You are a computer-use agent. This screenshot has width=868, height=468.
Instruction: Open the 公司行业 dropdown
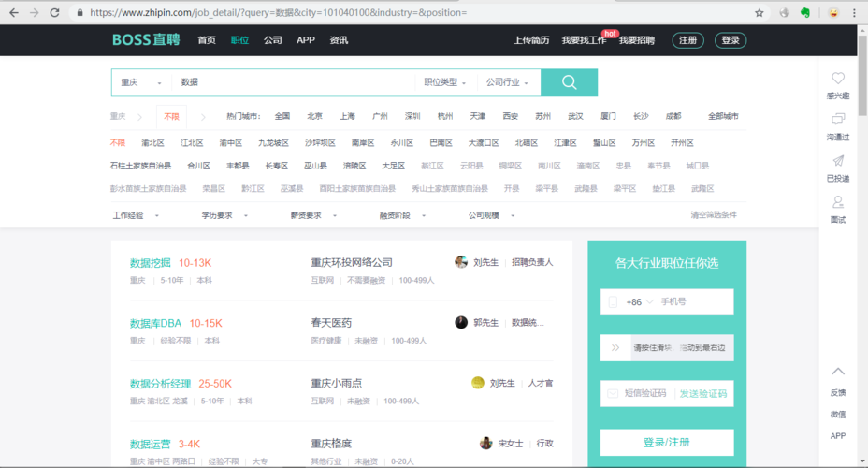click(x=507, y=82)
